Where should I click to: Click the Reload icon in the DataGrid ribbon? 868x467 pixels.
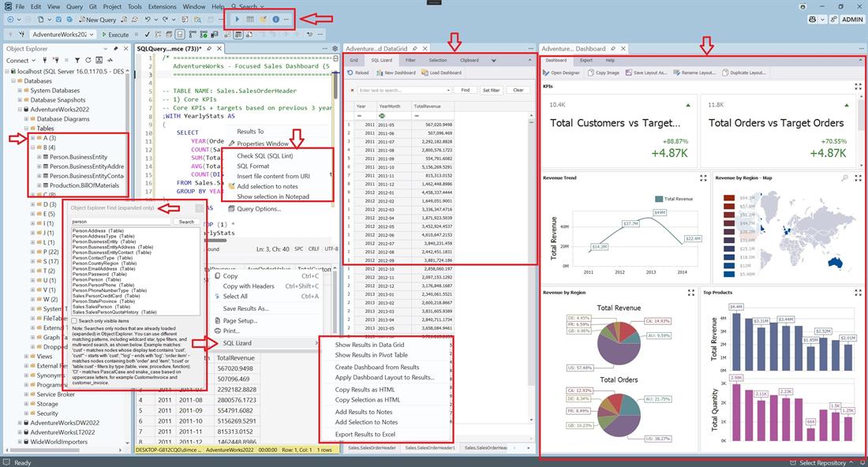click(358, 73)
